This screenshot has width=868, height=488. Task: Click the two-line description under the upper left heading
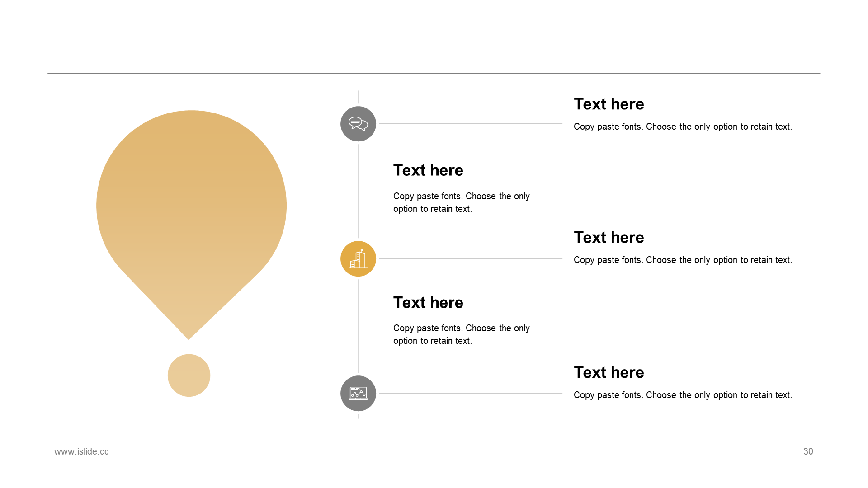(x=461, y=202)
